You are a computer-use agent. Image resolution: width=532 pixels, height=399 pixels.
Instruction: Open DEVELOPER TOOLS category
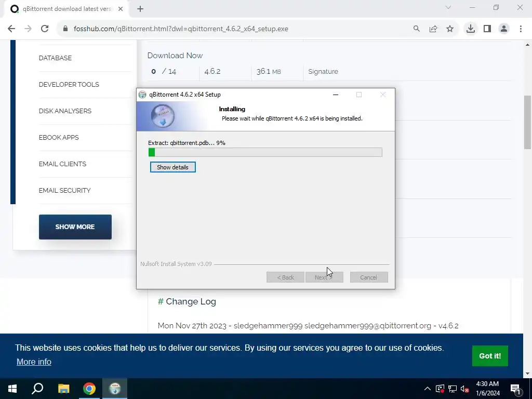coord(69,85)
